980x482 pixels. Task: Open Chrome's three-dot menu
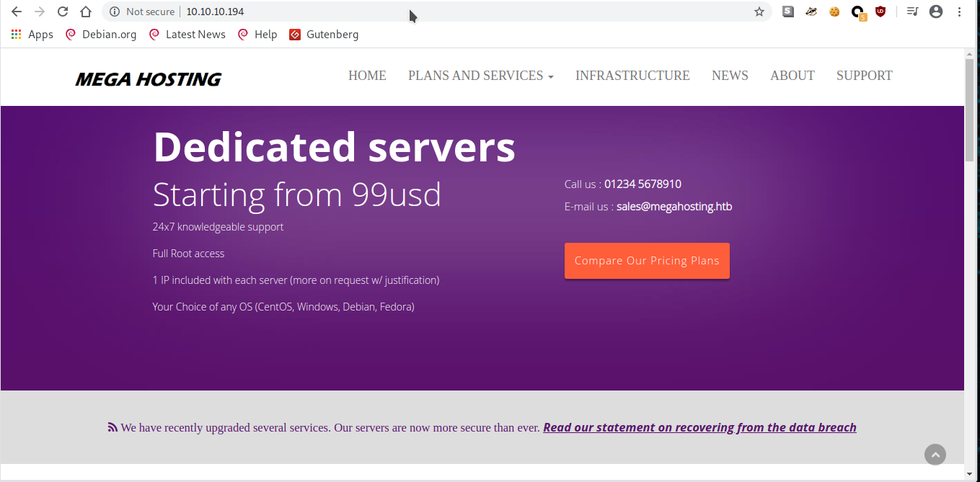pyautogui.click(x=960, y=12)
